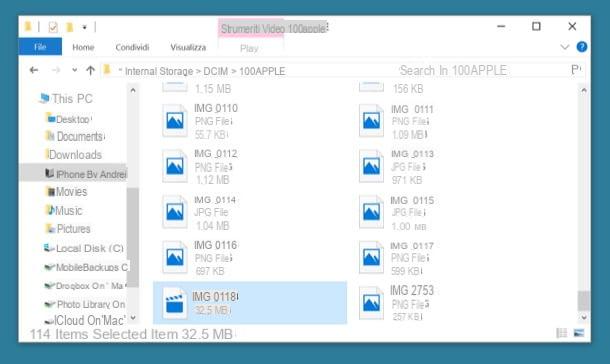The image size is (610, 364).
Task: Expand the ribbon with the chevron
Action: 564,47
